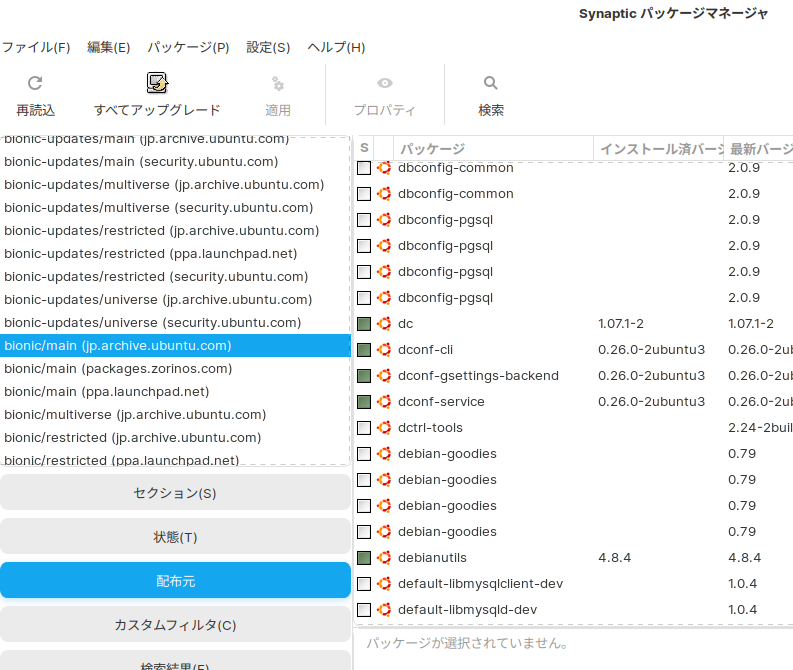Click the Ubuntu icon beside dconf-cli

[x=384, y=349]
